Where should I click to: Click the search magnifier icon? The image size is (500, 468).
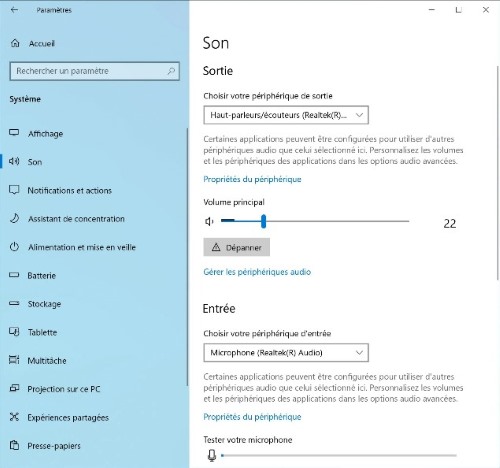click(x=171, y=71)
